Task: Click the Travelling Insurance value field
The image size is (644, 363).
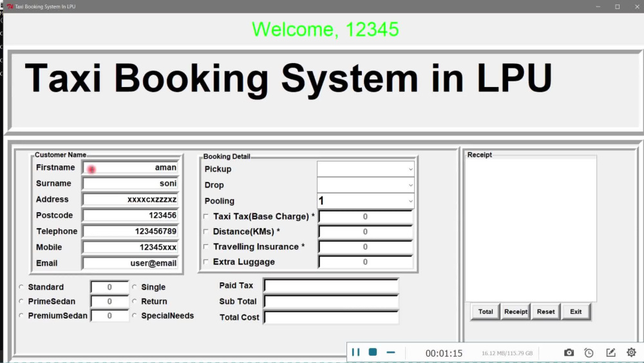Action: pyautogui.click(x=366, y=247)
